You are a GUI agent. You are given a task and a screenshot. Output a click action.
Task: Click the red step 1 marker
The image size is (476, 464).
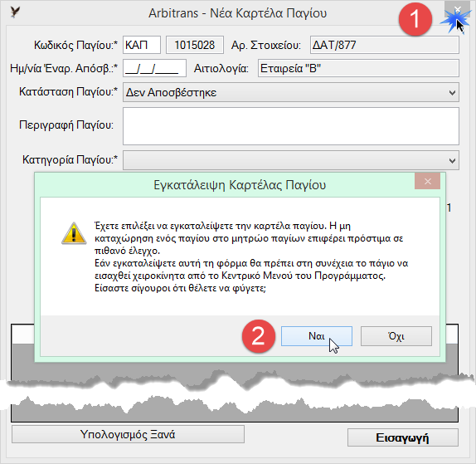tap(415, 19)
